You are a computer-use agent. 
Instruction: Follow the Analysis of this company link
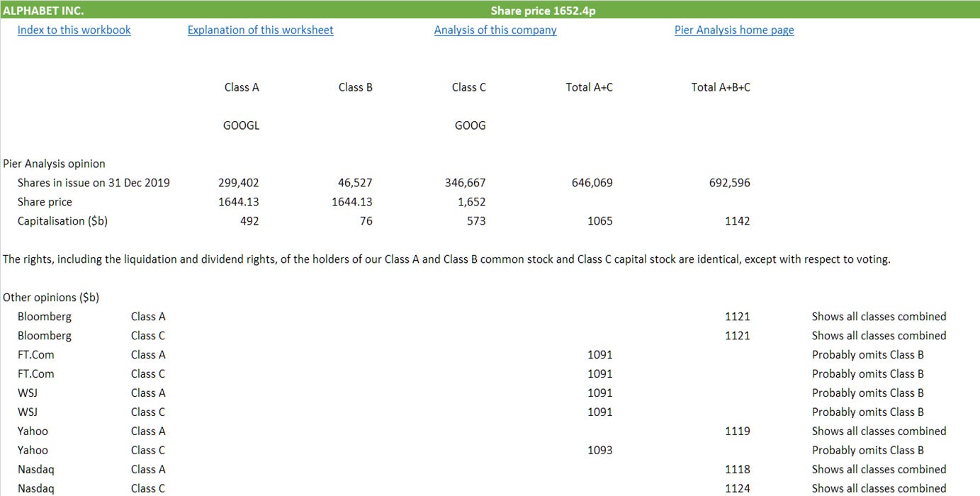495,30
